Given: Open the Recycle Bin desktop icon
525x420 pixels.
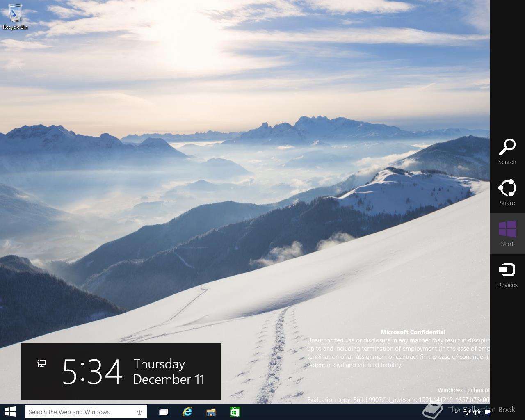Looking at the screenshot, I should click(x=15, y=16).
